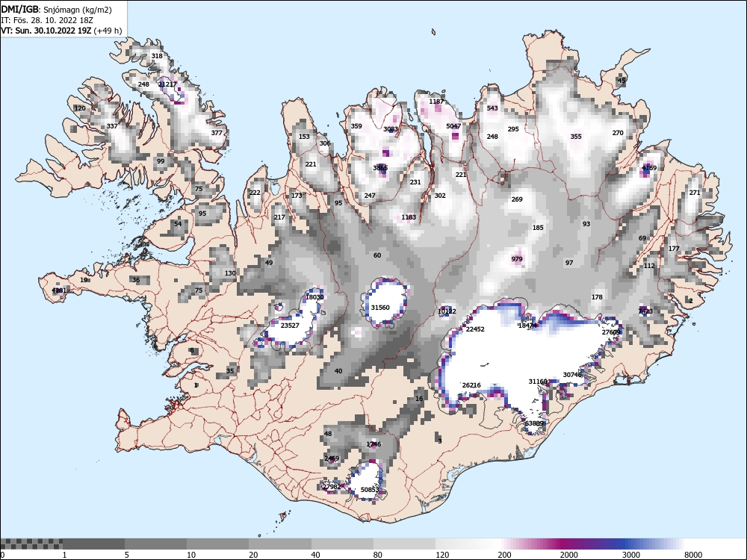
Task: Click the snow value 30746
Action: coord(572,375)
